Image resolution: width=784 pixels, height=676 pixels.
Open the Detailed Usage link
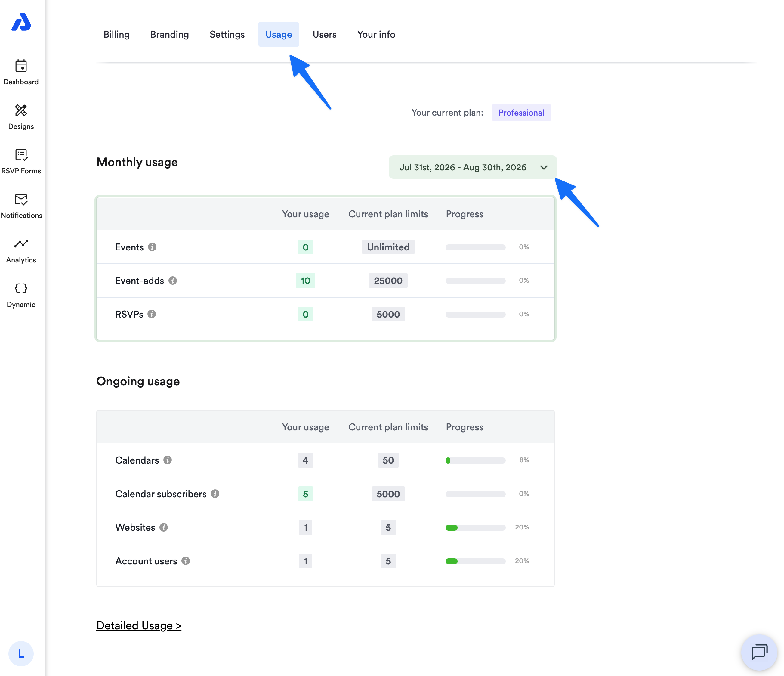pyautogui.click(x=139, y=625)
